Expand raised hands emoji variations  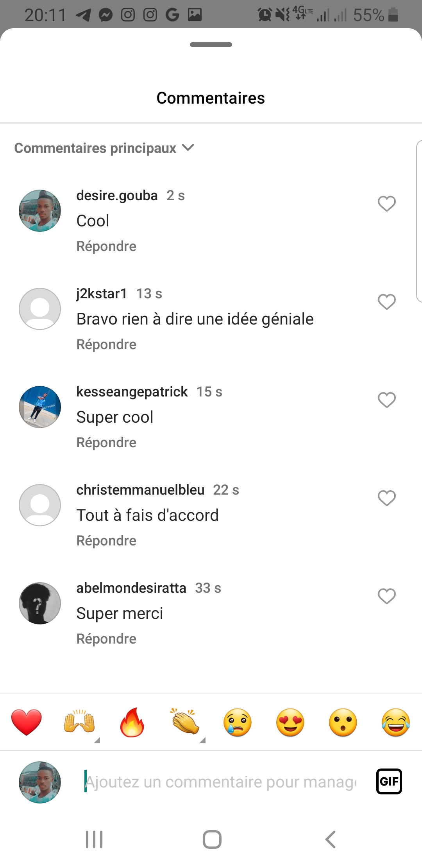(97, 740)
